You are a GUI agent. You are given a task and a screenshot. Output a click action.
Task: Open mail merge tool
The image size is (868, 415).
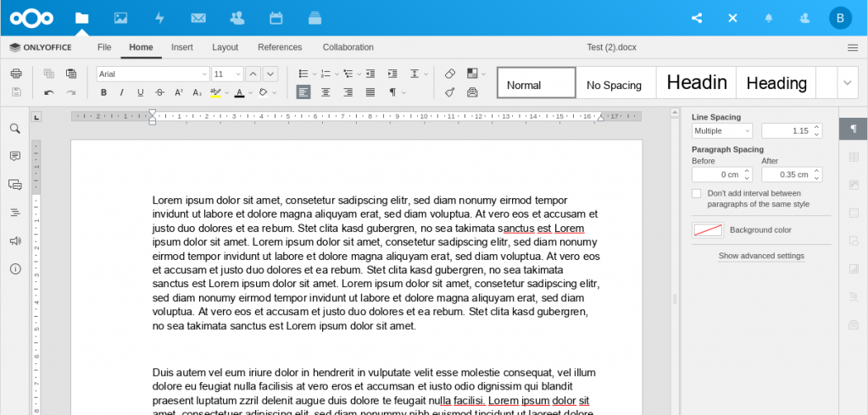click(472, 92)
